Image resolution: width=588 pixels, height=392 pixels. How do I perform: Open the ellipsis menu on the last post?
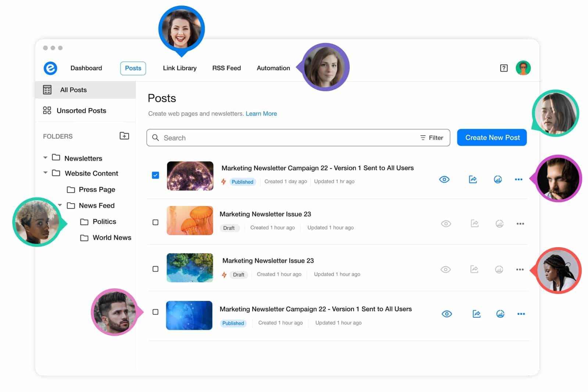(521, 314)
